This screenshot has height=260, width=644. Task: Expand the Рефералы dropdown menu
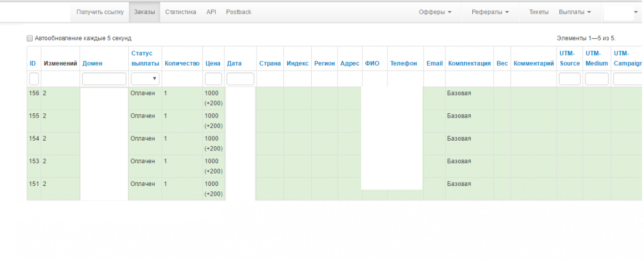pos(490,12)
